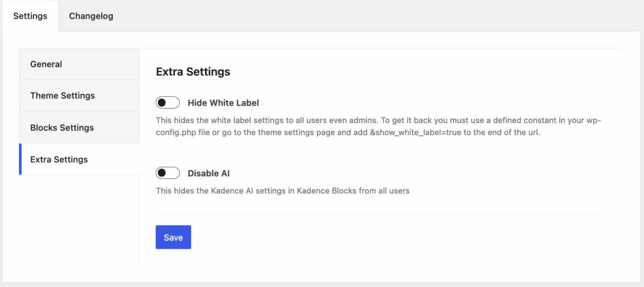Click the "Extra Settings" heading text
Image resolution: width=644 pixels, height=287 pixels.
tap(193, 72)
